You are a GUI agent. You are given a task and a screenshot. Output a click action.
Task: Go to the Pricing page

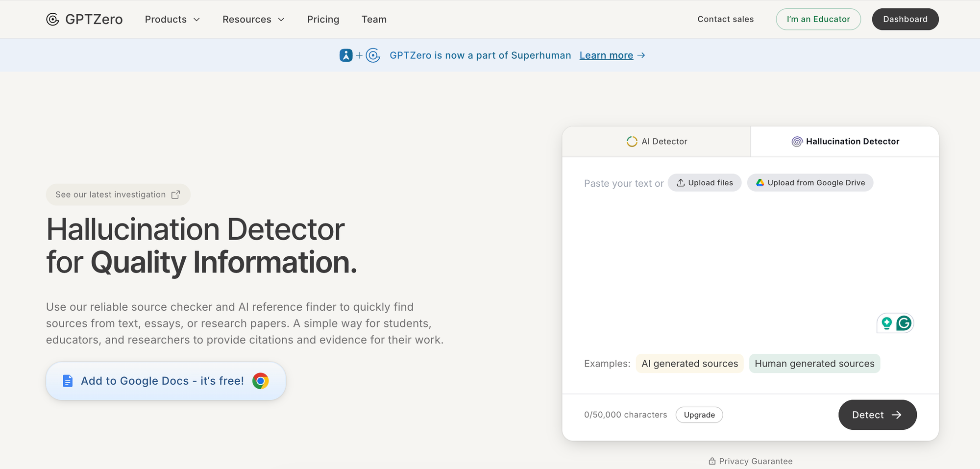coord(323,20)
